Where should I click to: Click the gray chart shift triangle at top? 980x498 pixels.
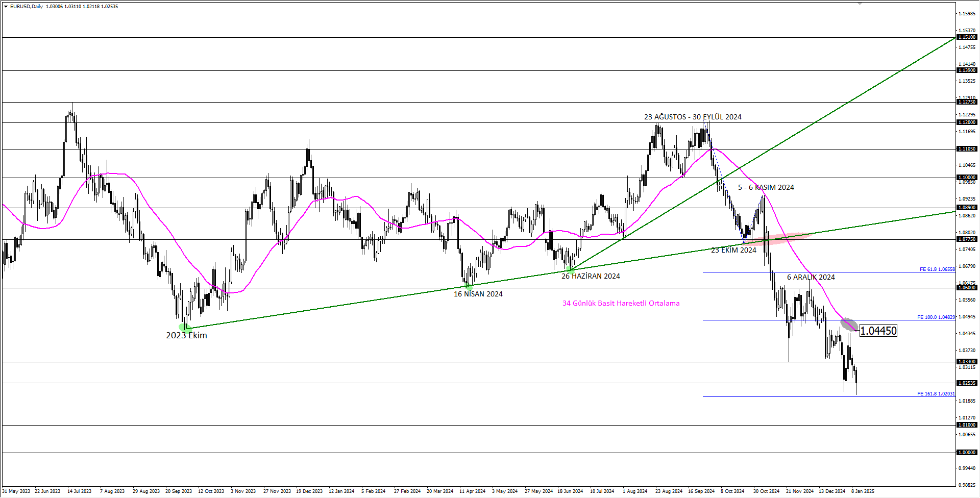pyautogui.click(x=860, y=4)
